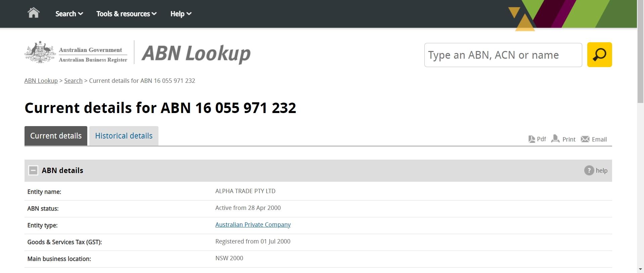This screenshot has width=644, height=273.
Task: Expand Tools & resources menu
Action: (127, 14)
